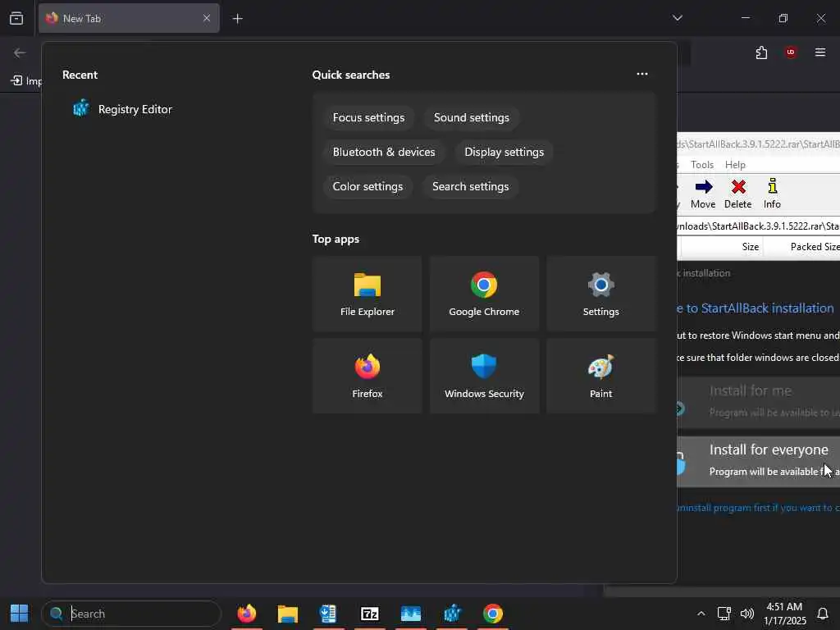Screen dimensions: 840x630
Task: Open network status tray icon
Action: 724,614
